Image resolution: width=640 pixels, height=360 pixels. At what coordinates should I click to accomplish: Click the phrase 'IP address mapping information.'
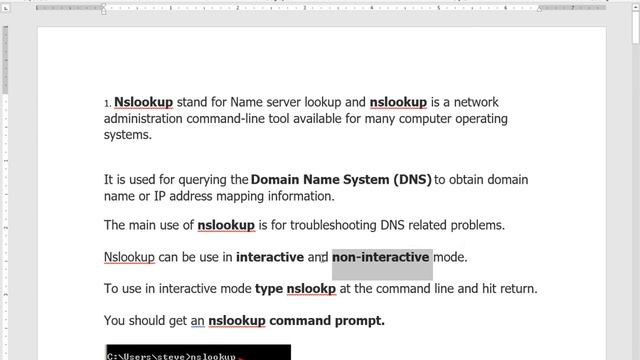tap(244, 196)
